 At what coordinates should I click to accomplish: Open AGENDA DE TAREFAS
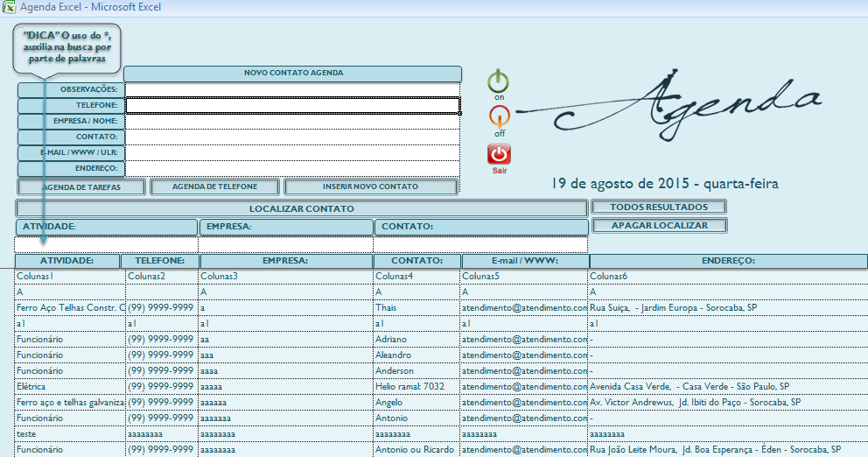[81, 187]
